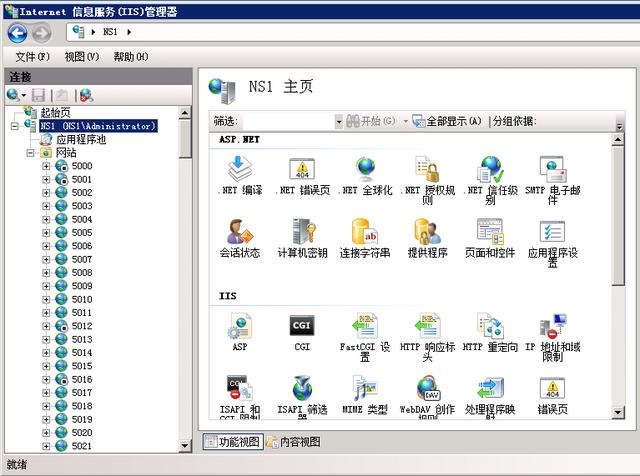Viewport: 640px width, 476px height.
Task: Collapse the NS1 server tree node
Action: tap(14, 126)
